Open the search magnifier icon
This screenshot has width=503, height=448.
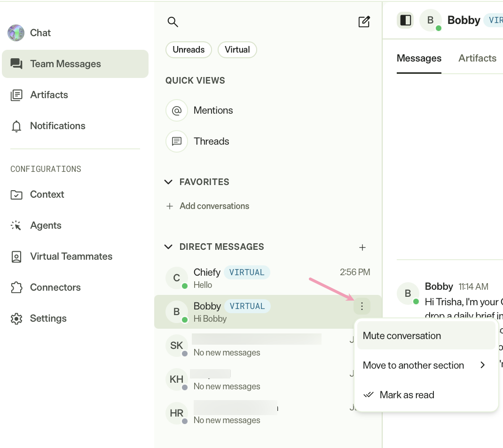coord(173,22)
